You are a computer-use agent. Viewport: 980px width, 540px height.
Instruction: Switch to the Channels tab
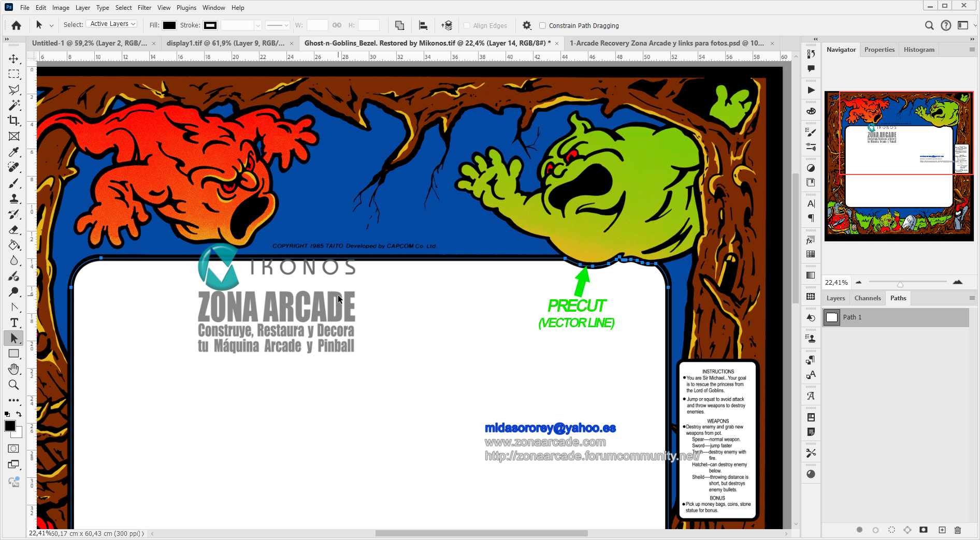coord(868,298)
